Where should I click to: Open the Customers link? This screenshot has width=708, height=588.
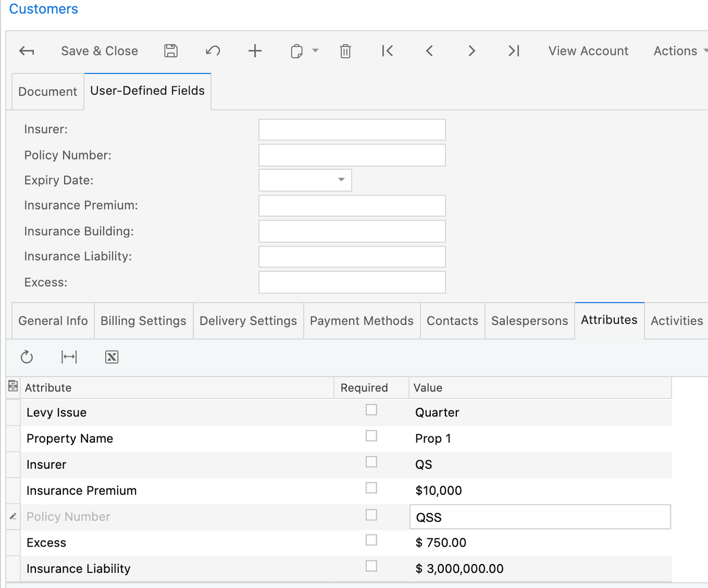[x=44, y=9]
